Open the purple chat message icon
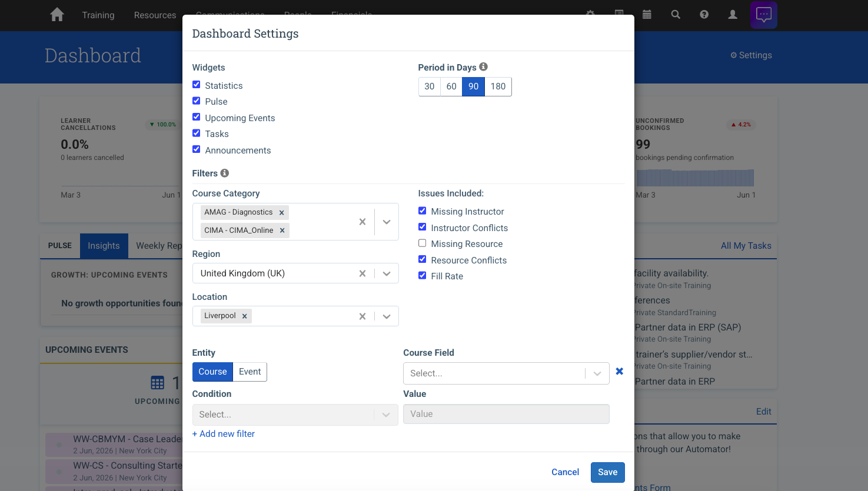Viewport: 868px width, 491px height. pos(764,15)
